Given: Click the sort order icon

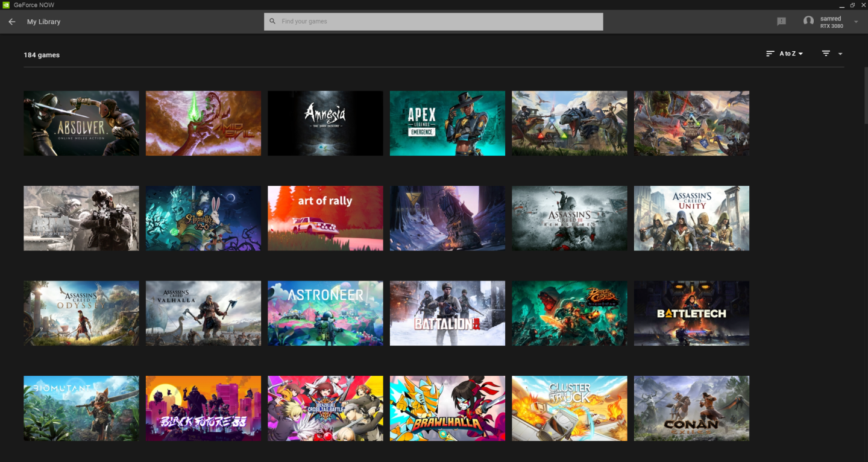Looking at the screenshot, I should click(770, 53).
